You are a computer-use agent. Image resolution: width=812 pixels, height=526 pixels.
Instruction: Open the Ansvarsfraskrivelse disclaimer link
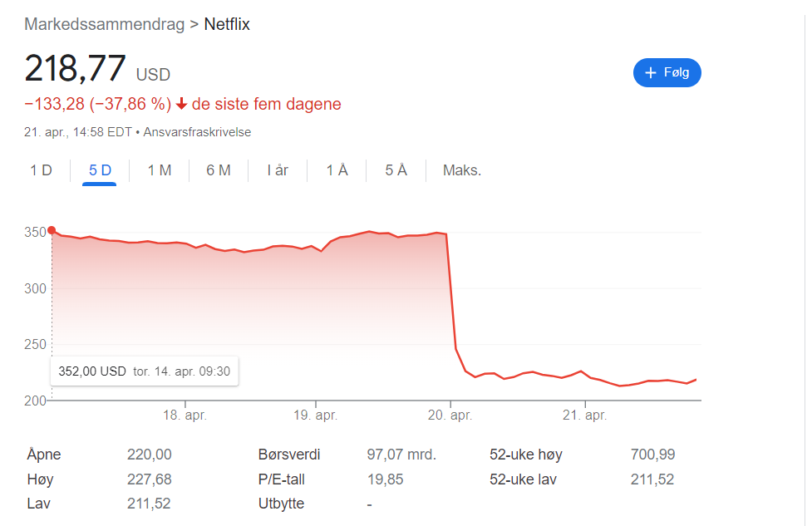pos(197,132)
